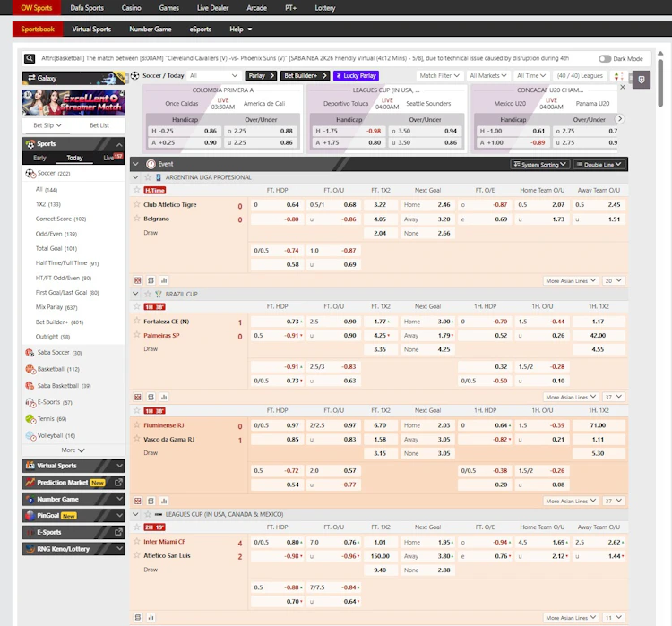This screenshot has height=626, width=672.
Task: Click the Saba Basketball sport icon
Action: point(30,386)
